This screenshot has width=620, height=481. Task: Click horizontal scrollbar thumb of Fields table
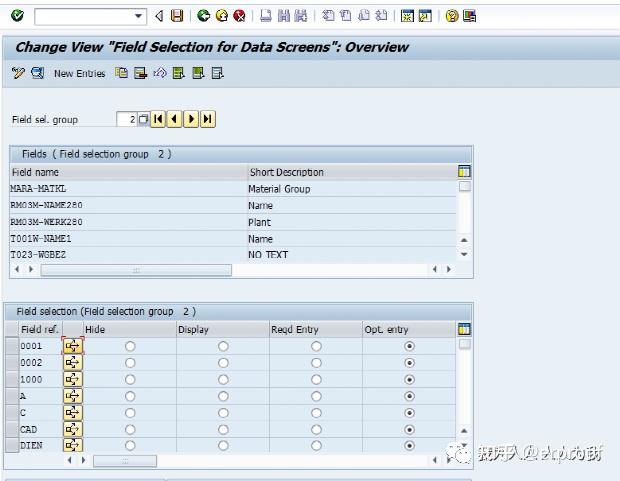pos(136,270)
